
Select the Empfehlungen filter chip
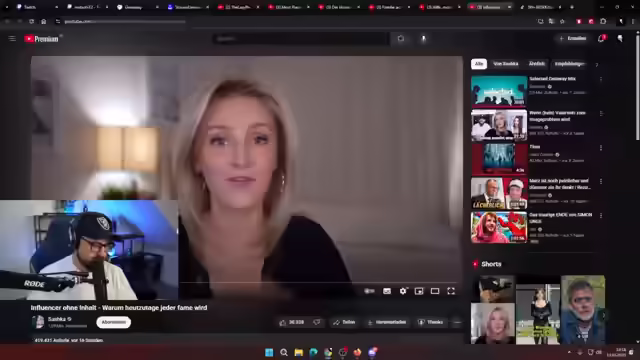coord(569,64)
